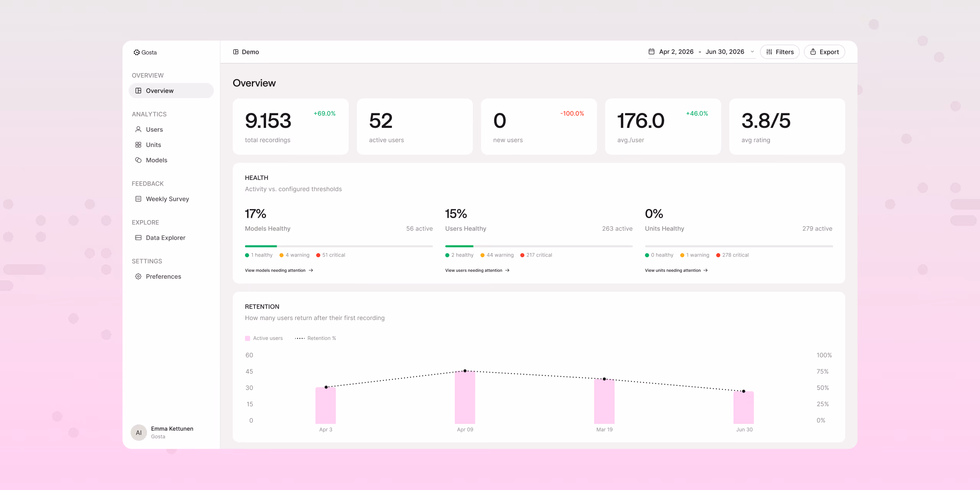Open View units needing attention link
This screenshot has width=980, height=490.
[676, 270]
